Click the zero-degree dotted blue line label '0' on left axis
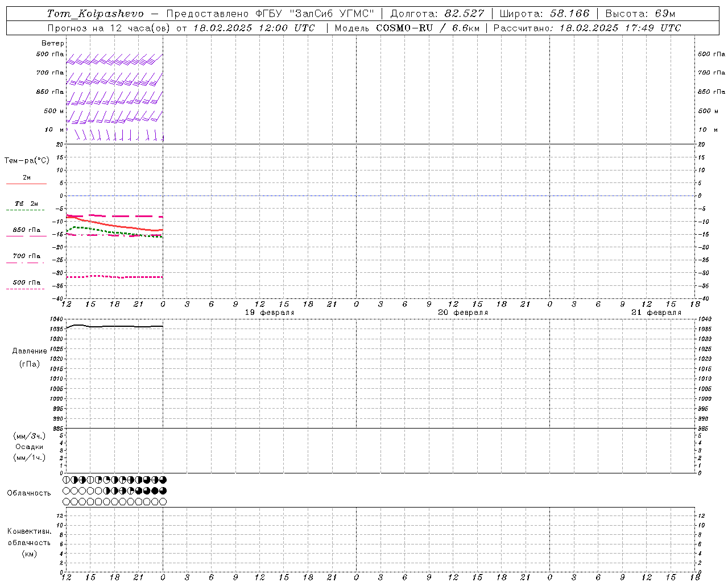This screenshot has height=582, width=728. [62, 196]
